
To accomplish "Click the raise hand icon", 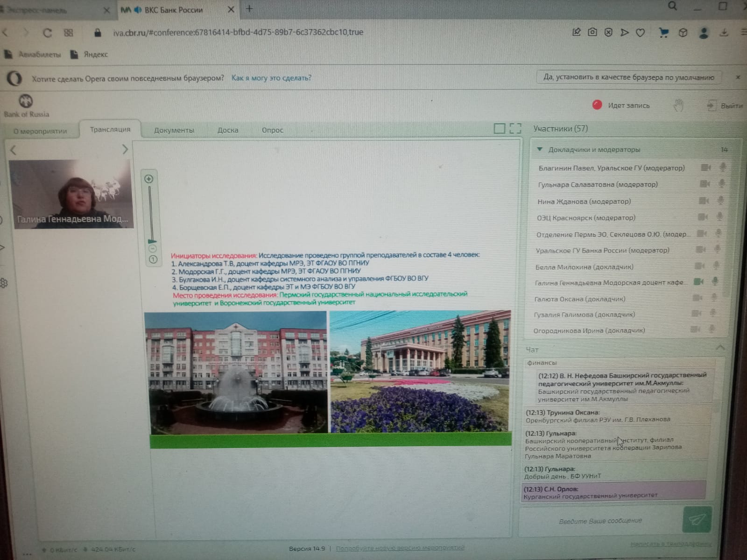I will (678, 106).
